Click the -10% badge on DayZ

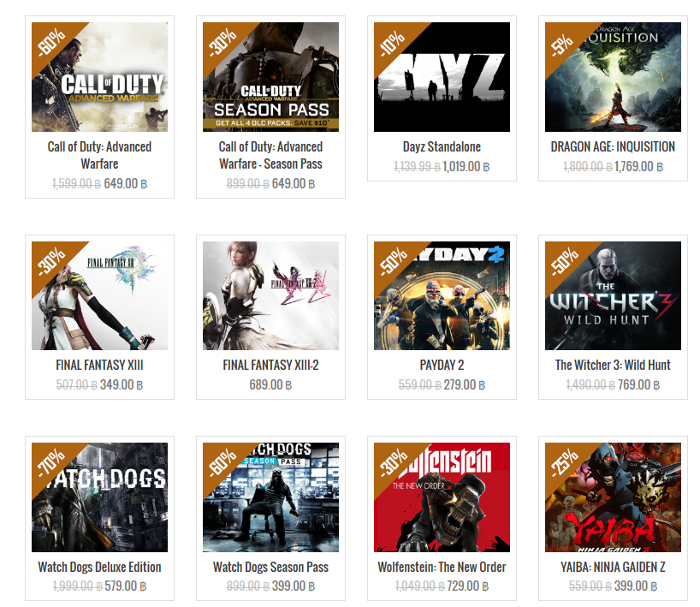click(x=393, y=43)
